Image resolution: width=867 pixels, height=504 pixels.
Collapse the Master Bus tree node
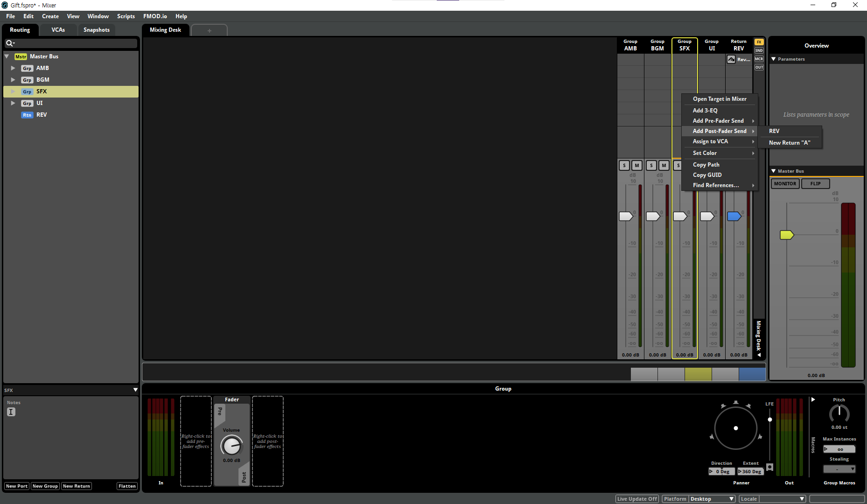pos(7,56)
